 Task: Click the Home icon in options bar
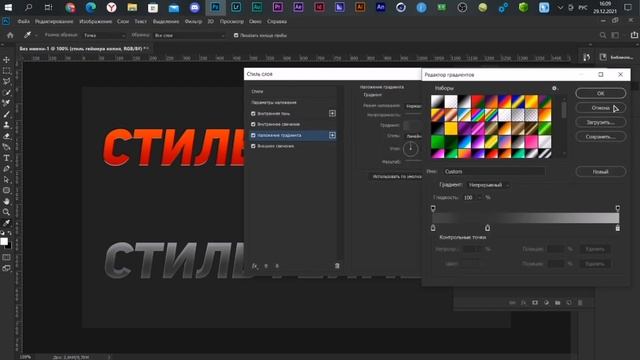10,36
